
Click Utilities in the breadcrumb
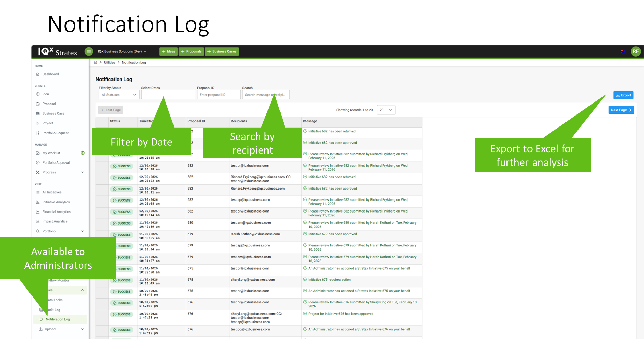click(109, 62)
